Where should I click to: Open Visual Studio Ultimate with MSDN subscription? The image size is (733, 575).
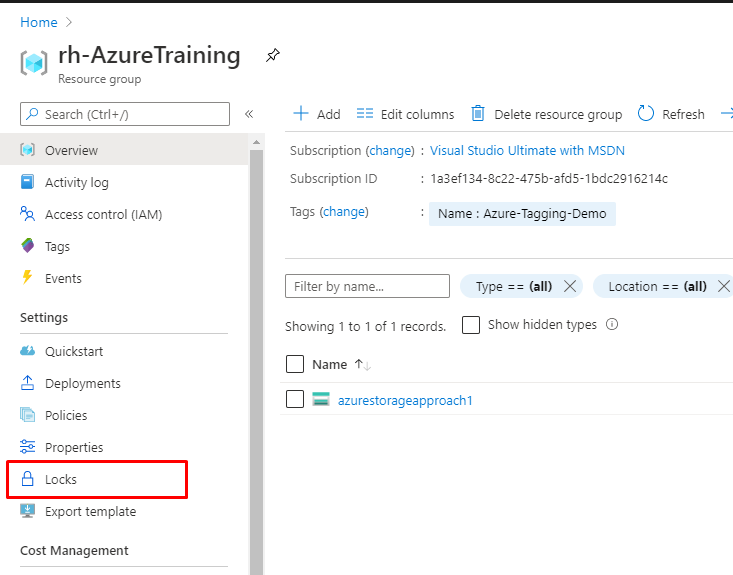(527, 151)
